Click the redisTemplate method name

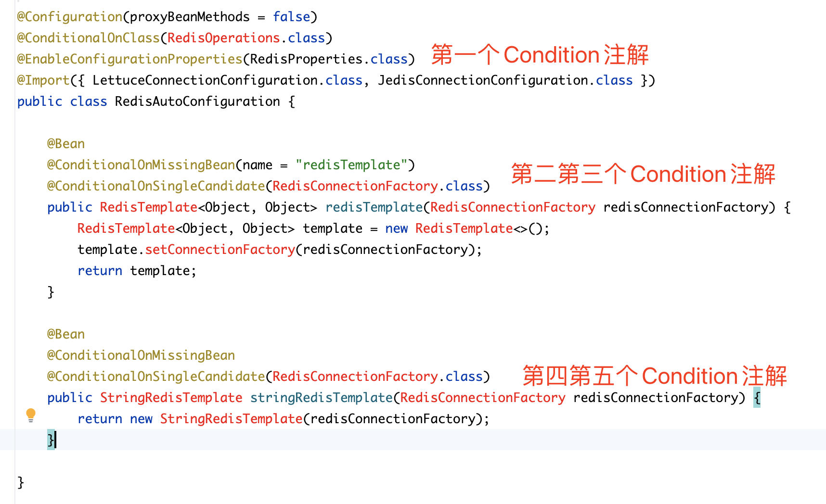click(374, 207)
